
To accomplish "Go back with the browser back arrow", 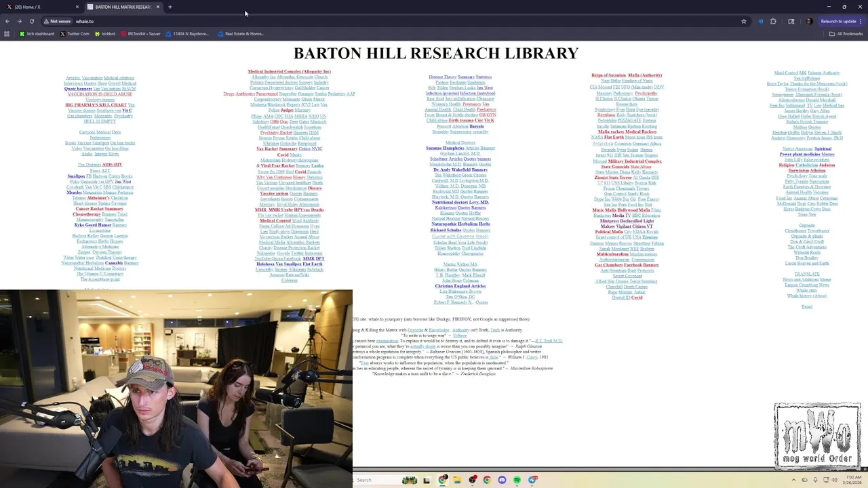I will point(7,21).
